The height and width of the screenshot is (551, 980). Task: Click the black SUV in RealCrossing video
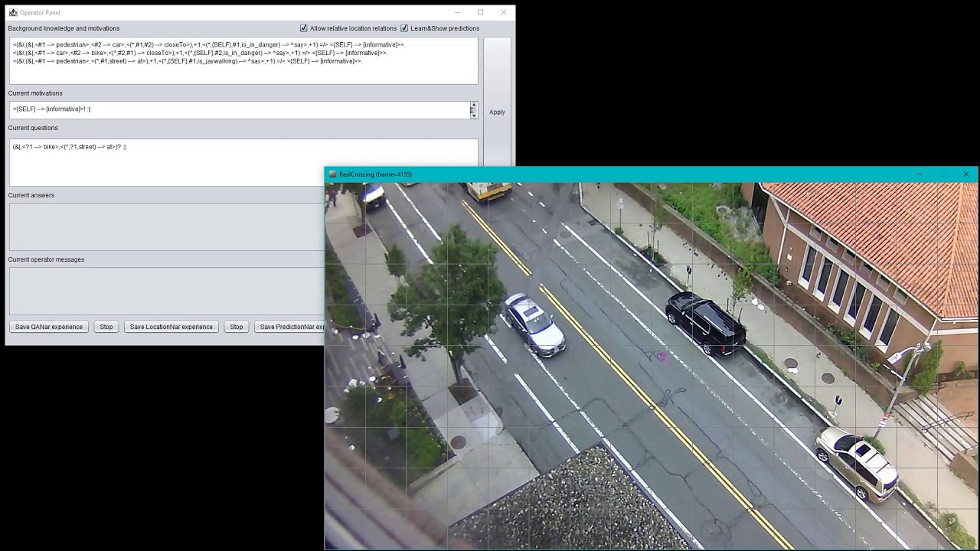[x=705, y=323]
